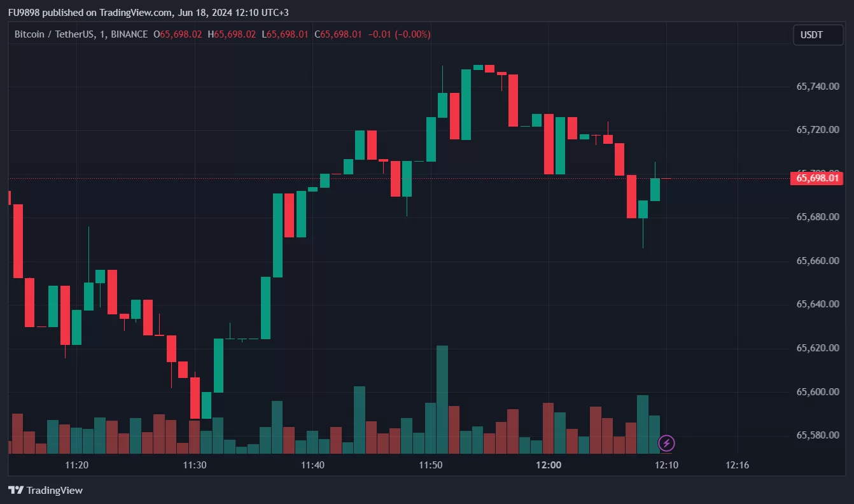854x504 pixels.
Task: Click the 65,600.00 price scale label
Action: pyautogui.click(x=817, y=392)
